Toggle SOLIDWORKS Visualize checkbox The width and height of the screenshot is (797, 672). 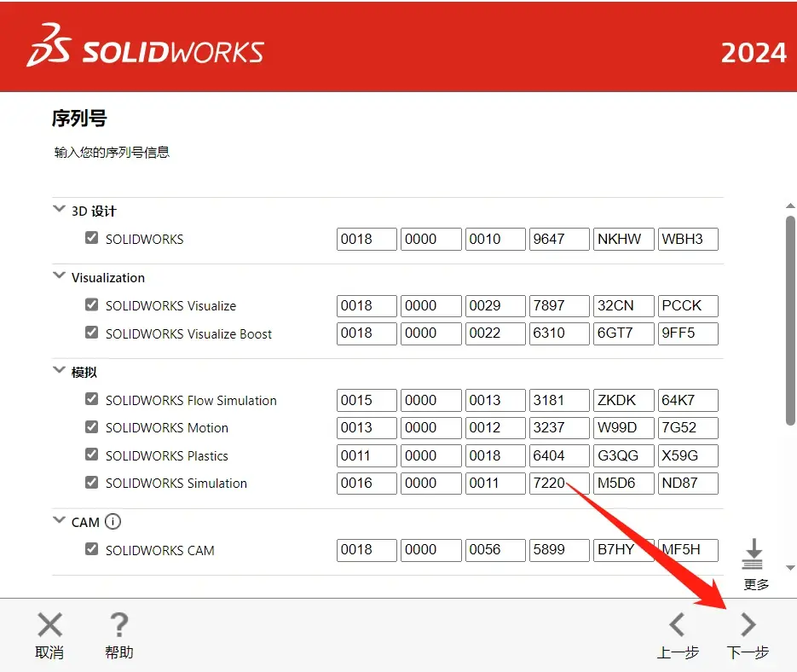pyautogui.click(x=91, y=304)
